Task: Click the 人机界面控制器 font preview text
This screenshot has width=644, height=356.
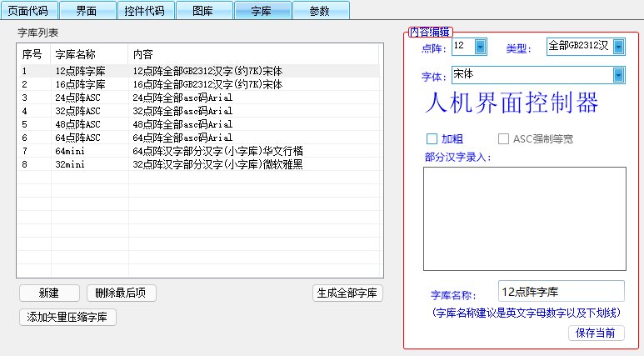Action: (x=512, y=103)
